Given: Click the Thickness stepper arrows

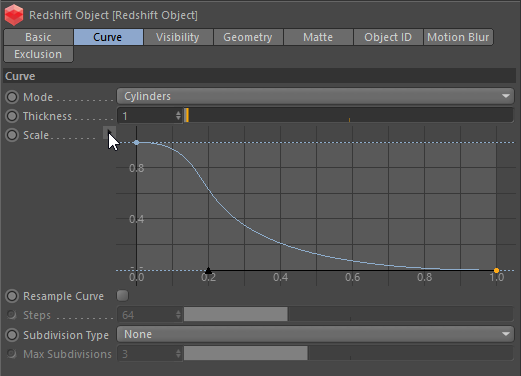Looking at the screenshot, I should pos(178,116).
